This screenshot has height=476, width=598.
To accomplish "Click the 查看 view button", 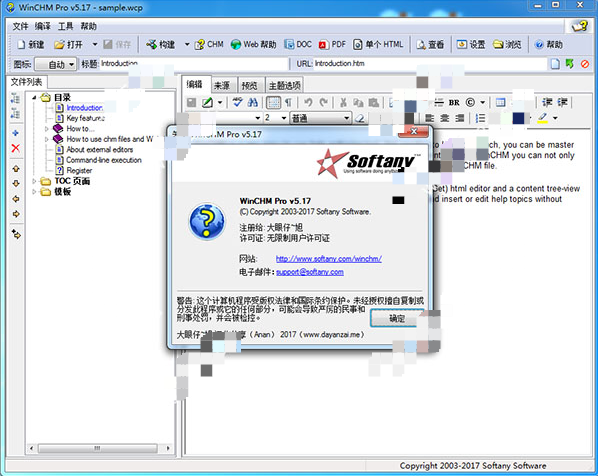I will pos(430,45).
